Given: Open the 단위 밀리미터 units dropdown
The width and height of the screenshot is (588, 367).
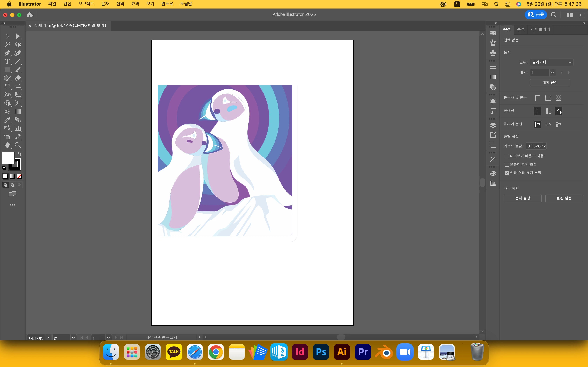Looking at the screenshot, I should [551, 62].
